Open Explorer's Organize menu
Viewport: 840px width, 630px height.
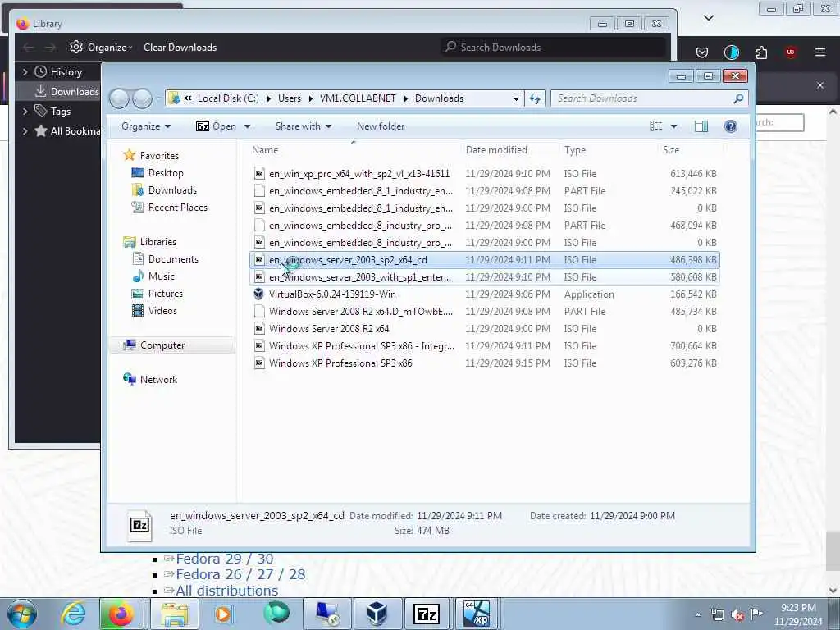(x=146, y=126)
